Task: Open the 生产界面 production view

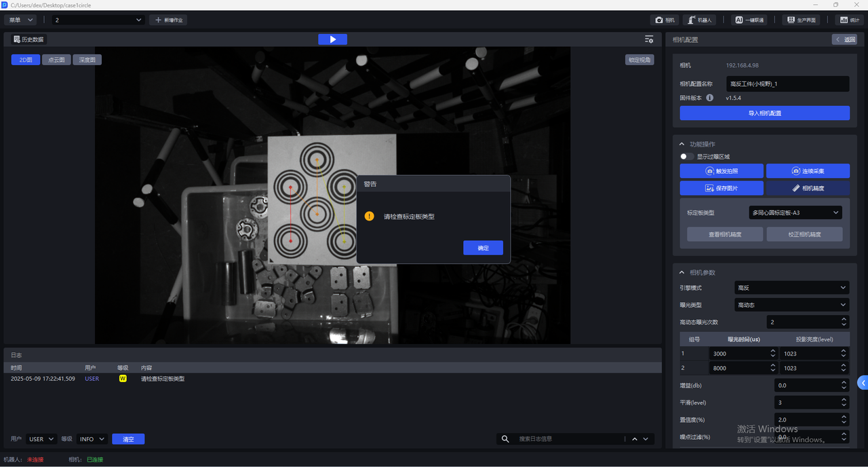Action: coord(801,20)
